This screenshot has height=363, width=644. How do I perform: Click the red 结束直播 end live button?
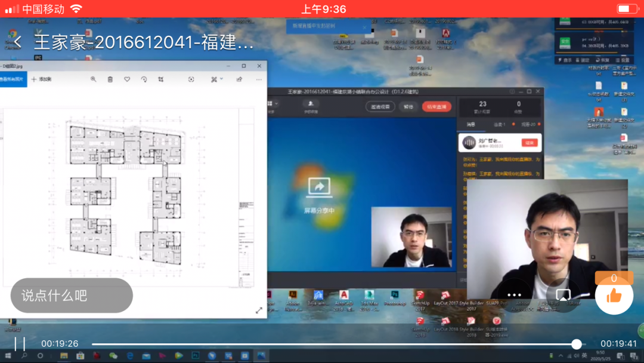436,107
